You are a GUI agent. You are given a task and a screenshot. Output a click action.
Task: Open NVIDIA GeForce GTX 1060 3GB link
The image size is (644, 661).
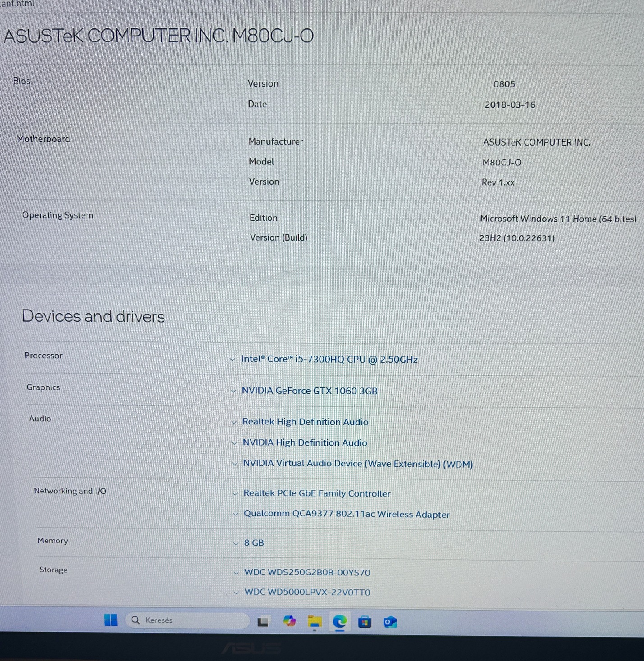click(x=310, y=391)
